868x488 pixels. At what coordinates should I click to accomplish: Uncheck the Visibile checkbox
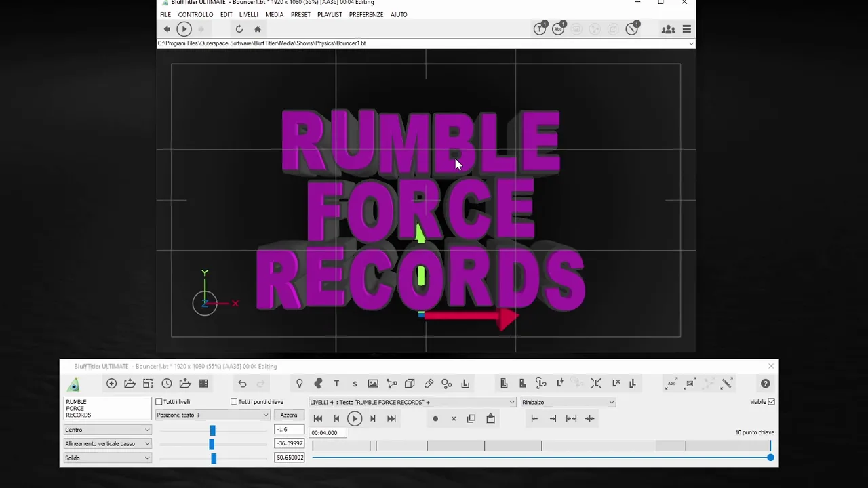pos(771,402)
